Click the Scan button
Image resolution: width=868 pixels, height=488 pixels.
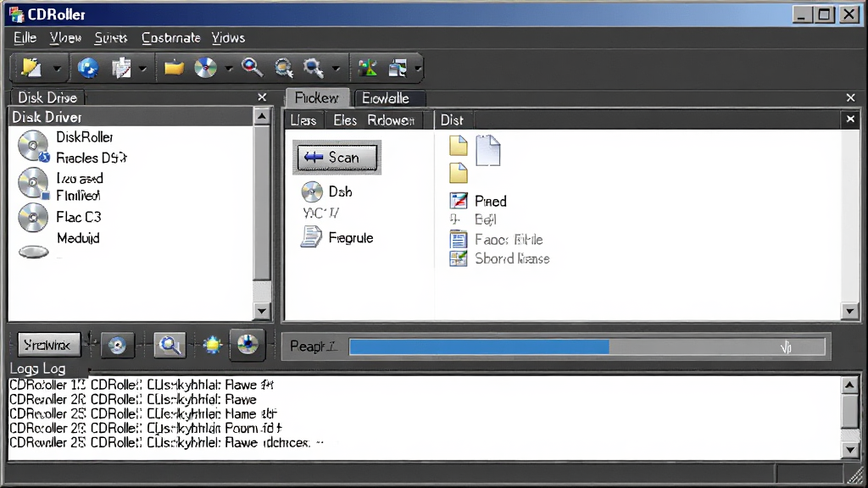pos(337,158)
